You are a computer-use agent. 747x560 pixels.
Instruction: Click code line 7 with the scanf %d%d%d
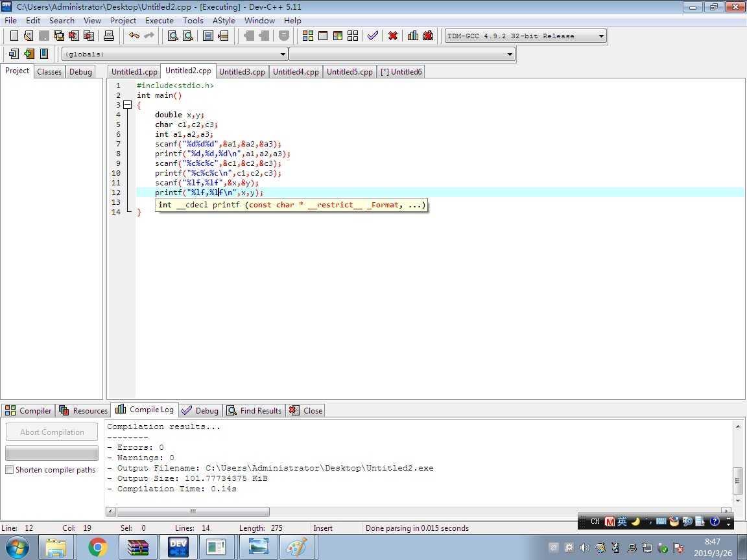pos(218,144)
